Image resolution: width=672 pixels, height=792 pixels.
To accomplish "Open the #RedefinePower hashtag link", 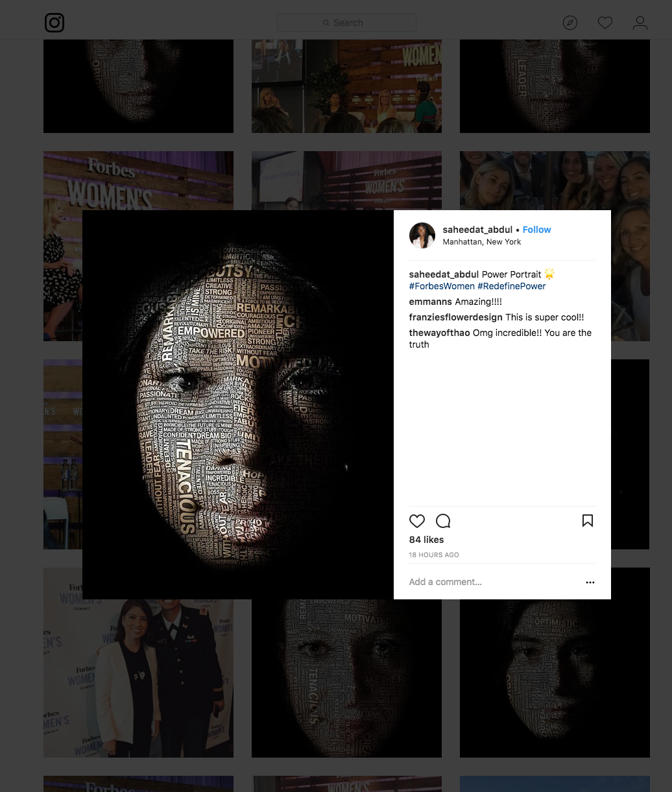I will coord(512,286).
